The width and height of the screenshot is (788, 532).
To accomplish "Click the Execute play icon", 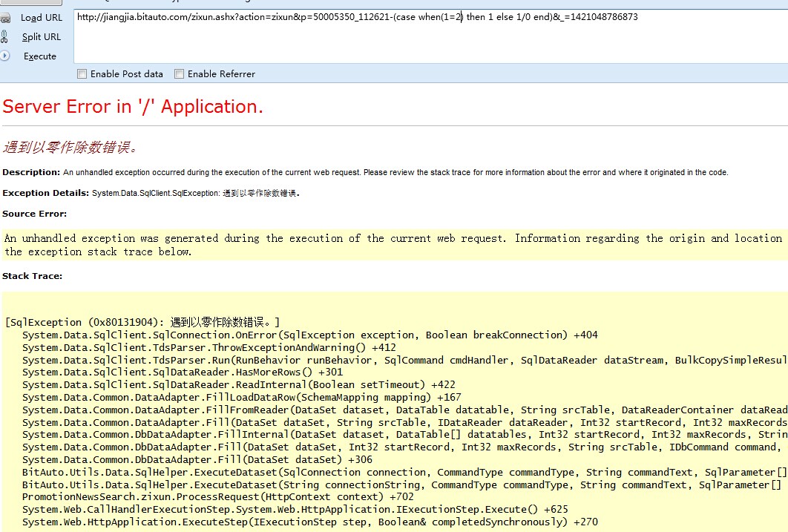I will [4, 56].
